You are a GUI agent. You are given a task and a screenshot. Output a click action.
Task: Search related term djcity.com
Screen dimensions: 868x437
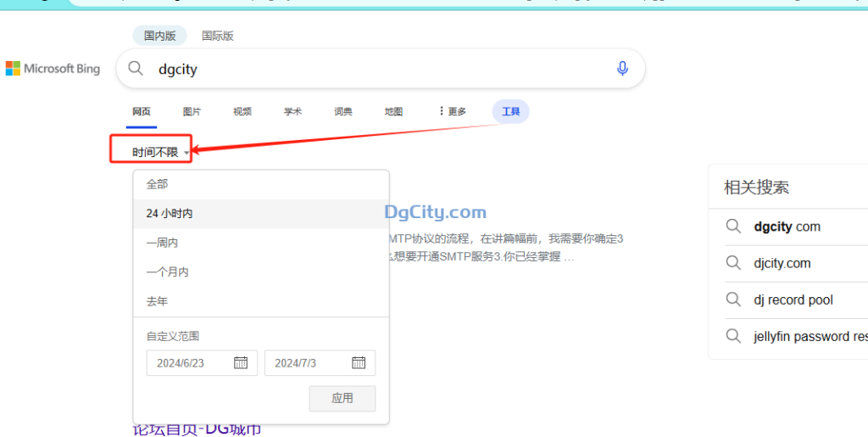coord(782,263)
